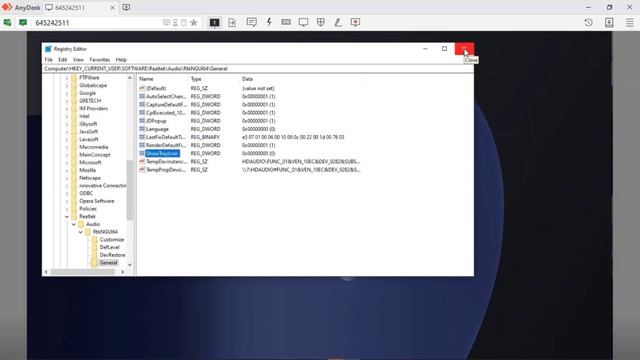Select the Customize key in tree
The height and width of the screenshot is (360, 640).
111,240
